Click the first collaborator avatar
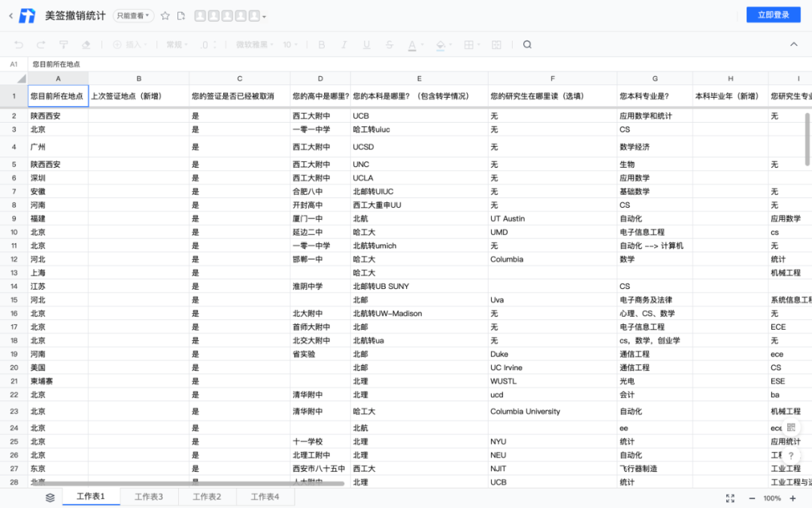 point(200,16)
